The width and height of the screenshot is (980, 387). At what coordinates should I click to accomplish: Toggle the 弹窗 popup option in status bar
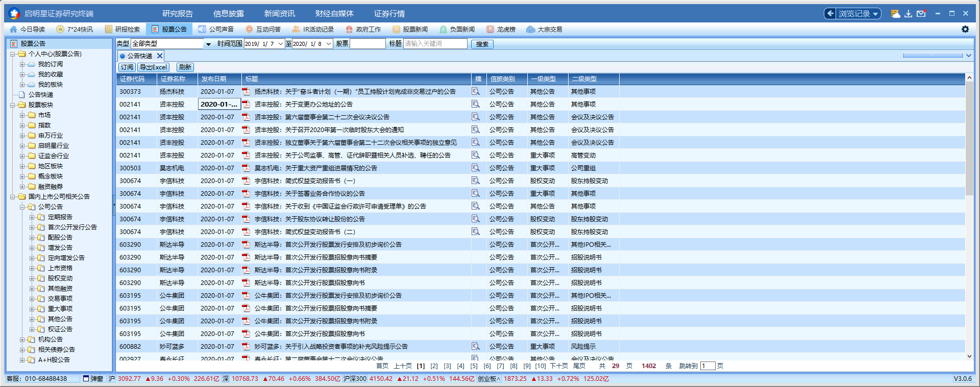[x=93, y=379]
